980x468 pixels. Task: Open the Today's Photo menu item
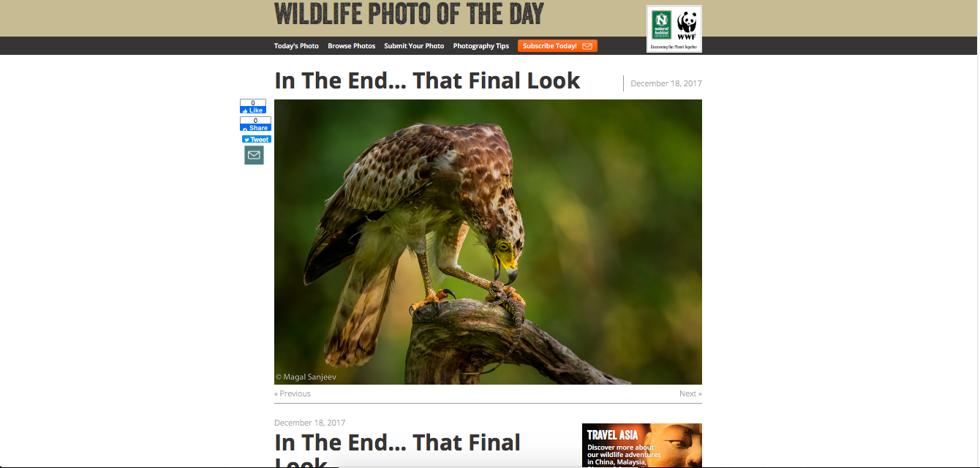click(296, 46)
